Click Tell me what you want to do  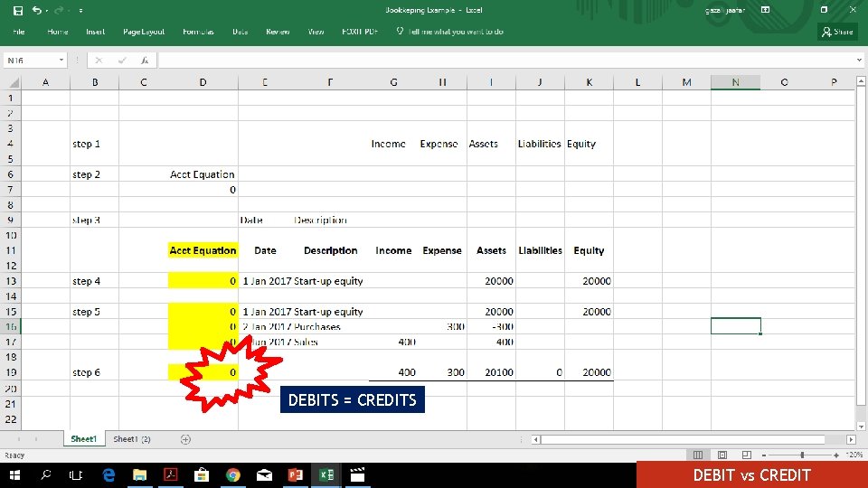(x=449, y=32)
